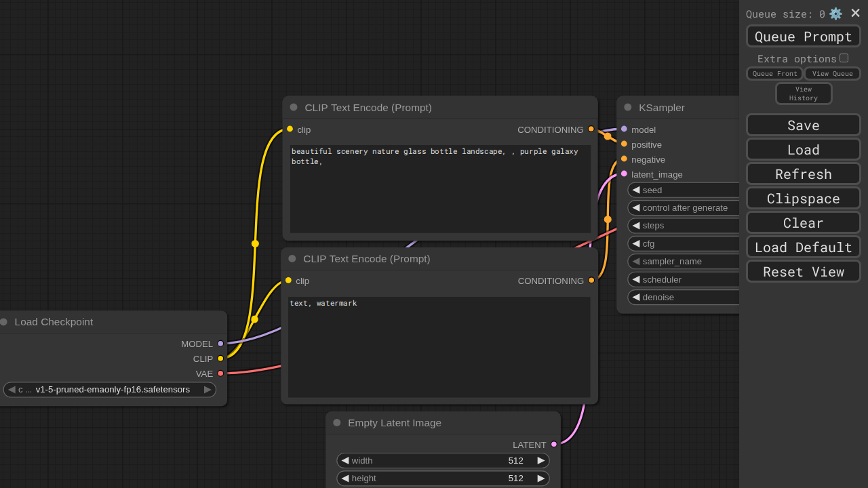This screenshot has height=488, width=868.
Task: Select next checkpoint with right arrow
Action: tap(208, 390)
